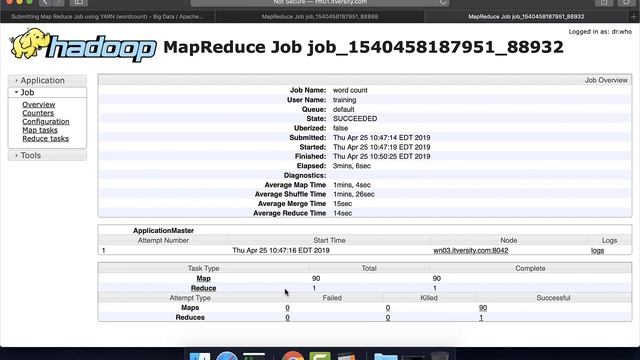Switch to Submitting Map Reduce Job tab
This screenshot has height=360, width=640.
pyautogui.click(x=107, y=17)
